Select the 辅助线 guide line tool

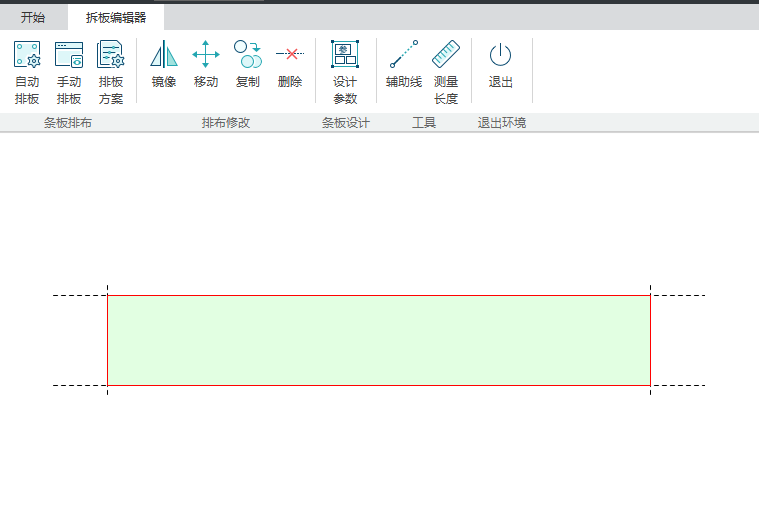click(x=404, y=63)
